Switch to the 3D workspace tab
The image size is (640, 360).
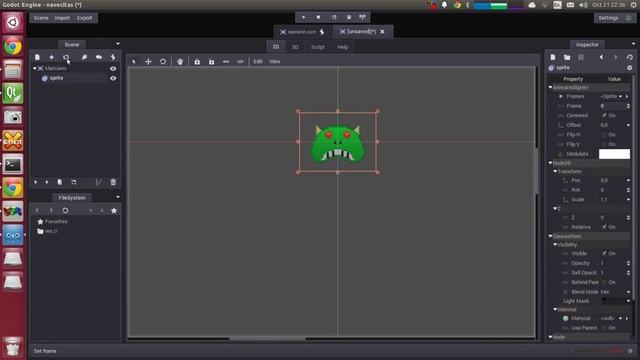295,47
